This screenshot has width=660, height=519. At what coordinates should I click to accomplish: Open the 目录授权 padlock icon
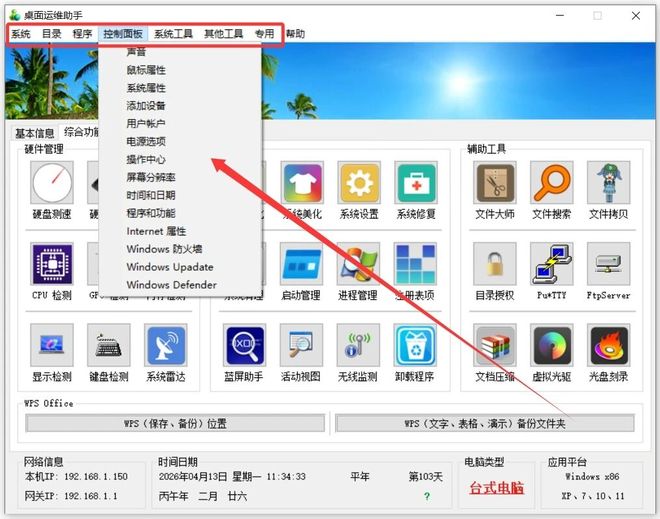point(495,264)
